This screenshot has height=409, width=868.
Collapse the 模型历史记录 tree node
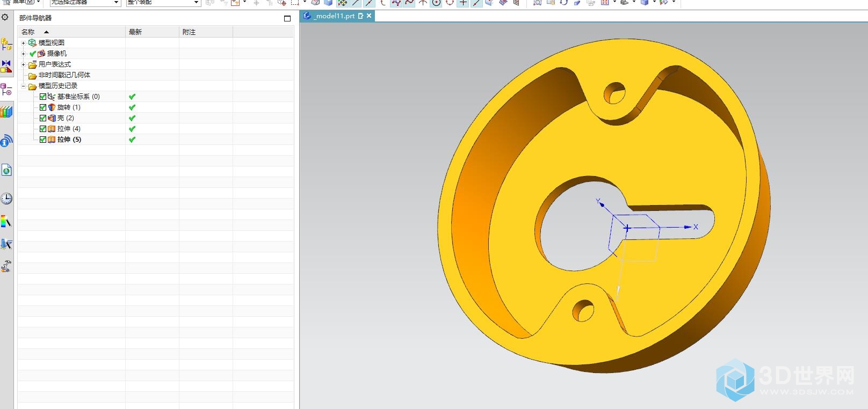pyautogui.click(x=23, y=86)
